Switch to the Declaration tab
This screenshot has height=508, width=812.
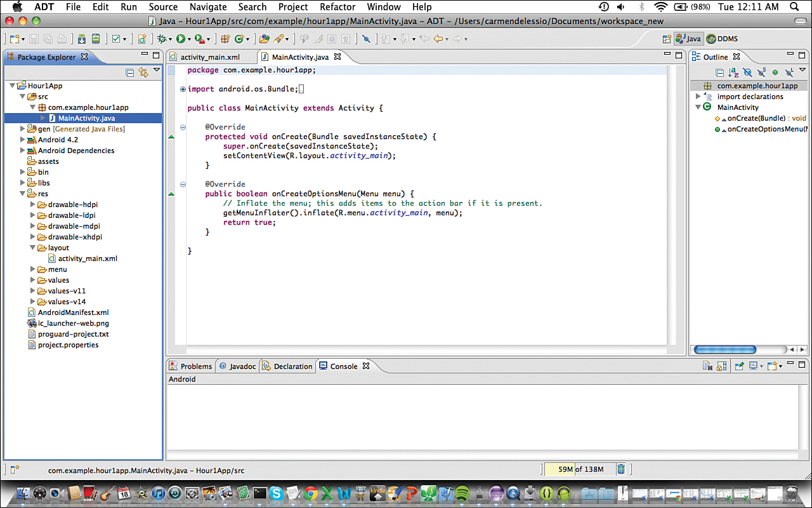(x=287, y=366)
